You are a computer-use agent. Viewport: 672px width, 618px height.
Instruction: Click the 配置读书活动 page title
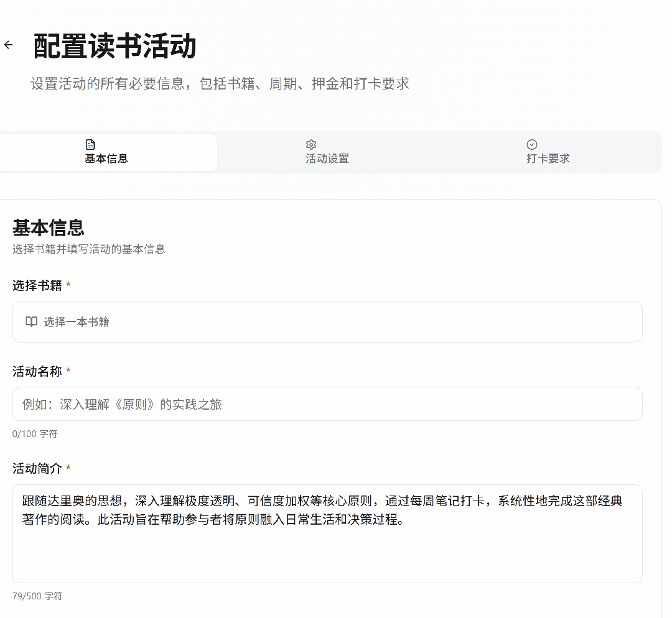pyautogui.click(x=115, y=47)
